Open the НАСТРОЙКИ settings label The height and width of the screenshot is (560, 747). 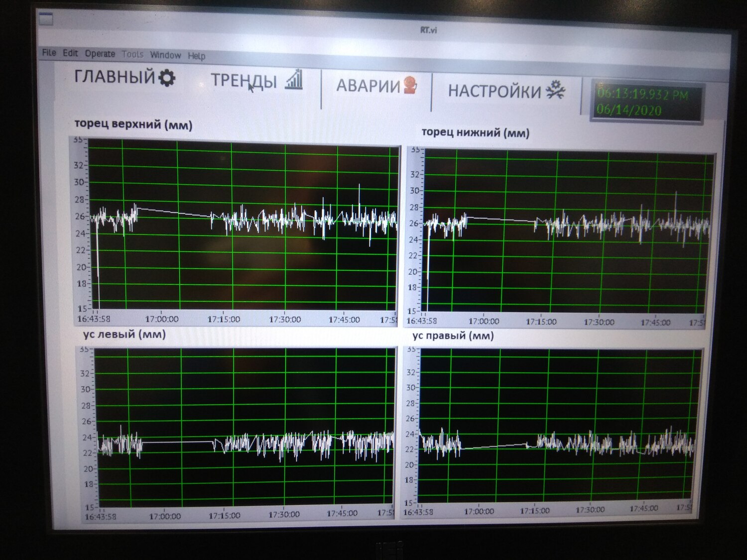(494, 91)
